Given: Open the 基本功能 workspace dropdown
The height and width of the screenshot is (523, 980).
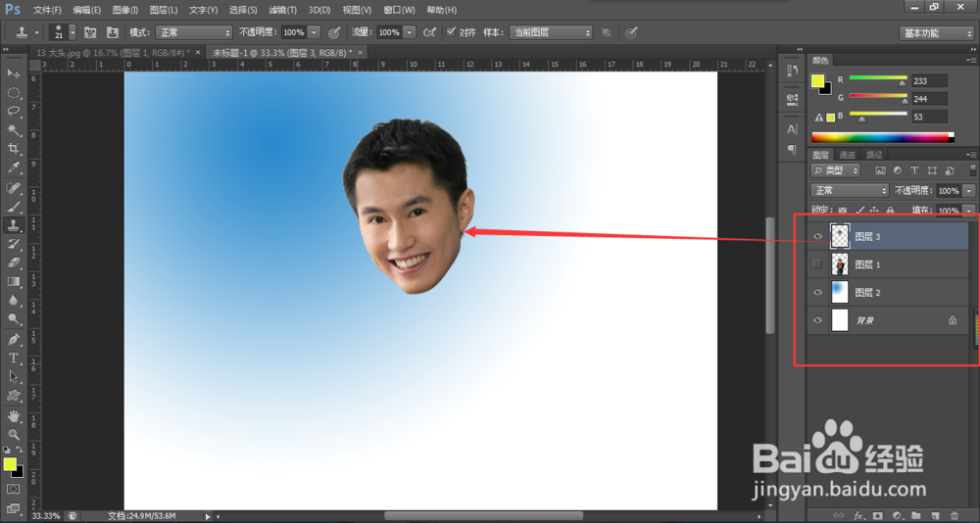Looking at the screenshot, I should [x=936, y=33].
